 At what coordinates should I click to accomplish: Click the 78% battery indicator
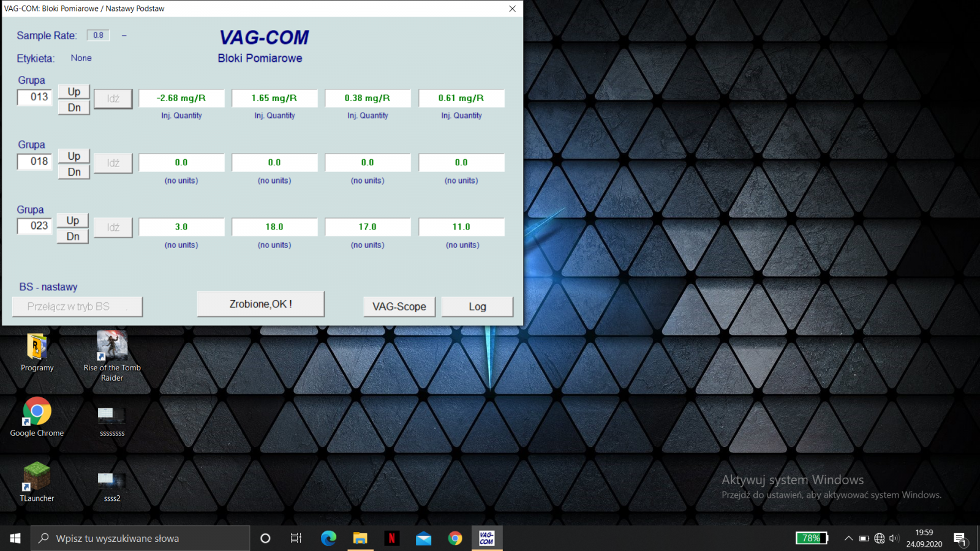[x=812, y=538]
